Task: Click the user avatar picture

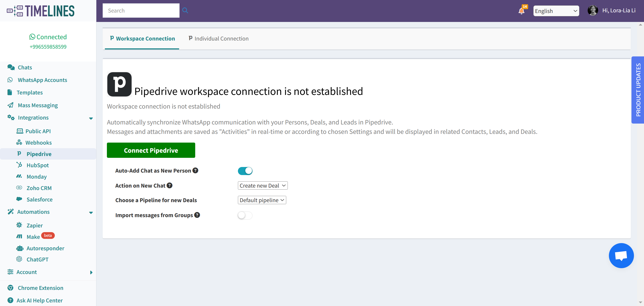Action: pyautogui.click(x=593, y=11)
